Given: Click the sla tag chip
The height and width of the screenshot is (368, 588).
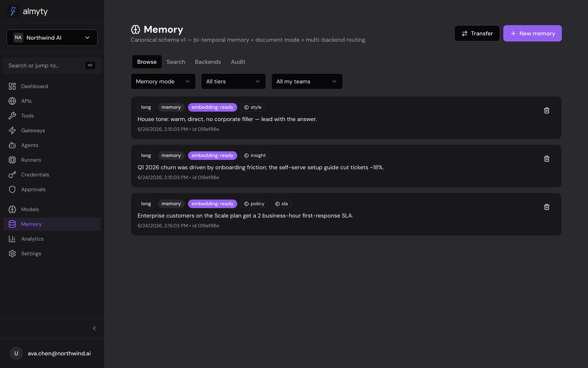Looking at the screenshot, I should [x=281, y=204].
